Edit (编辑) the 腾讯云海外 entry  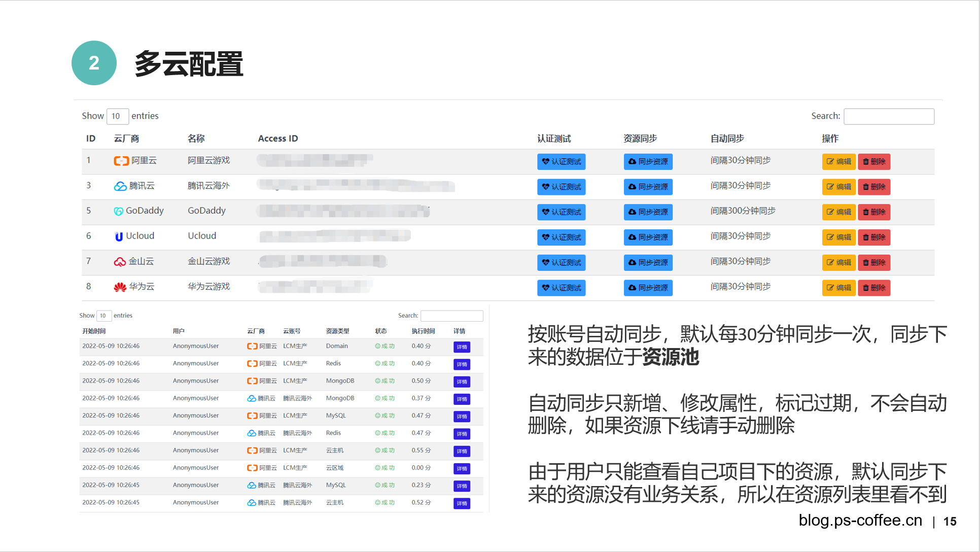(x=838, y=187)
